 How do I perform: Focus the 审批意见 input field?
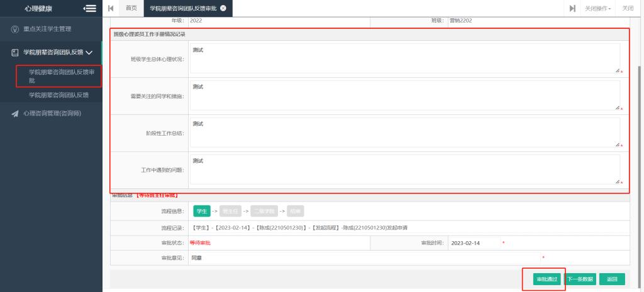click(364, 258)
